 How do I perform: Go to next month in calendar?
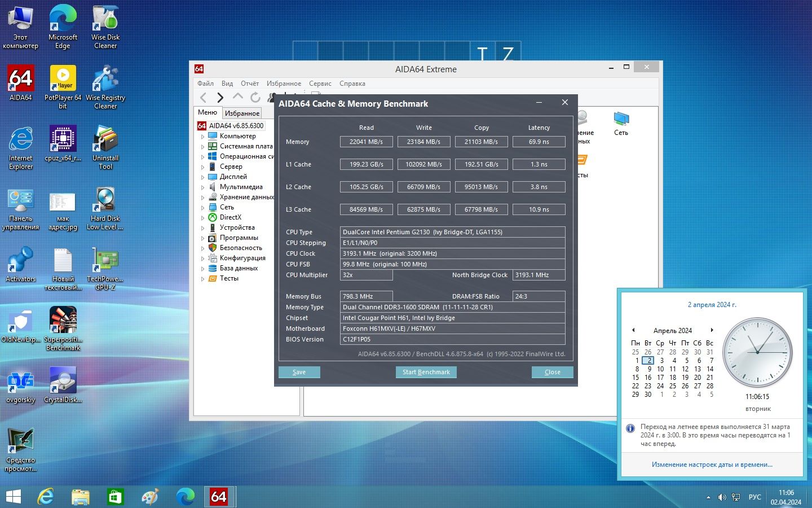712,330
